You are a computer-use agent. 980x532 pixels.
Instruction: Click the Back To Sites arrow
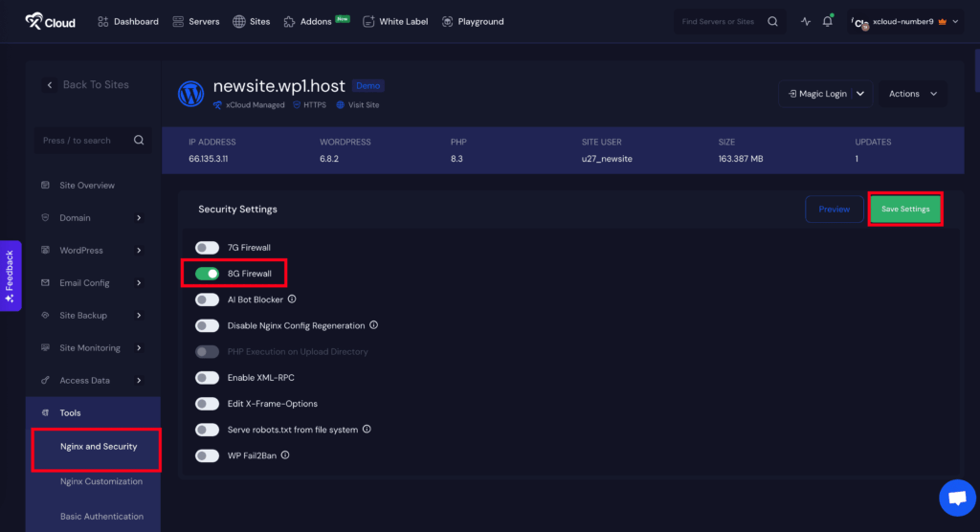[x=50, y=85]
